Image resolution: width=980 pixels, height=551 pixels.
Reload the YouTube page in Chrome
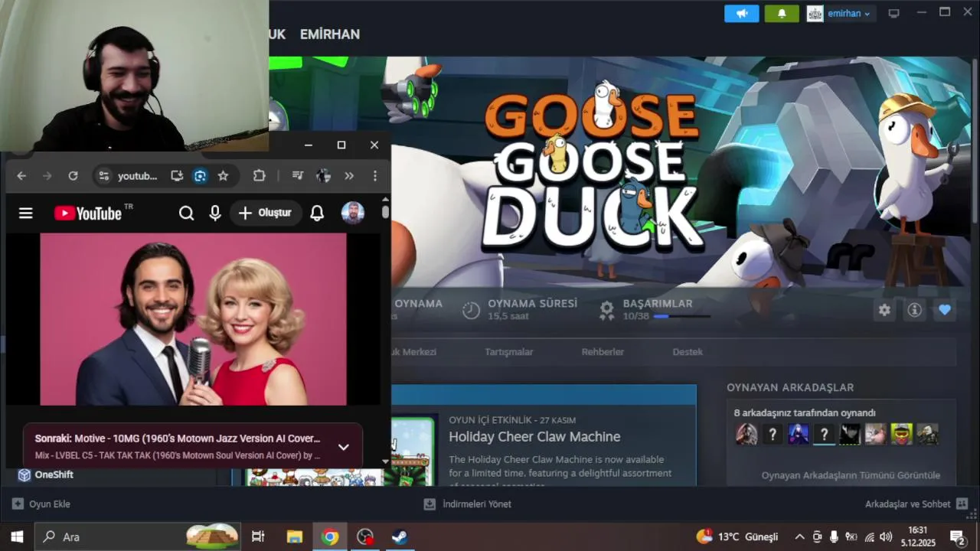[73, 176]
